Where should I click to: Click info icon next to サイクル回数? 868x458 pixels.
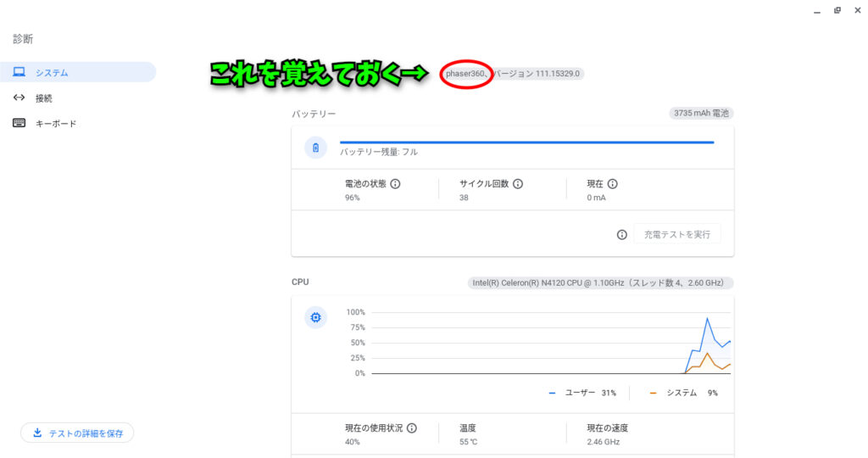click(x=518, y=183)
